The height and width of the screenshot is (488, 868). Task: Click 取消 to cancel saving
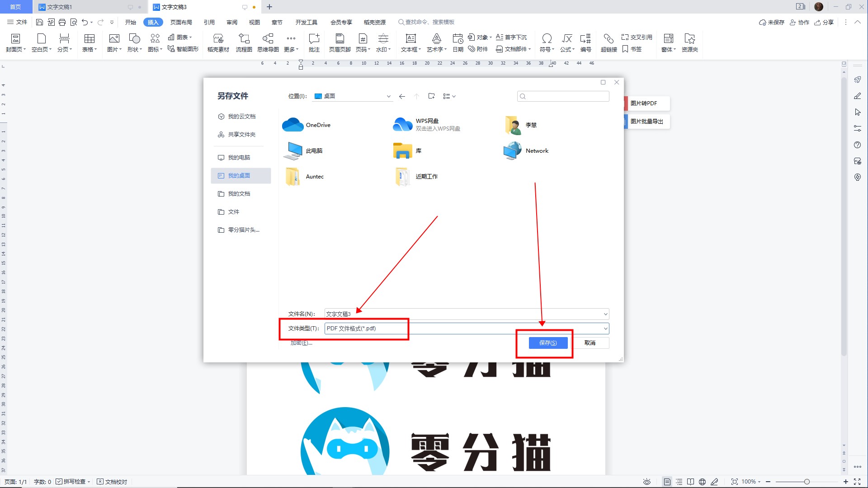pyautogui.click(x=590, y=343)
